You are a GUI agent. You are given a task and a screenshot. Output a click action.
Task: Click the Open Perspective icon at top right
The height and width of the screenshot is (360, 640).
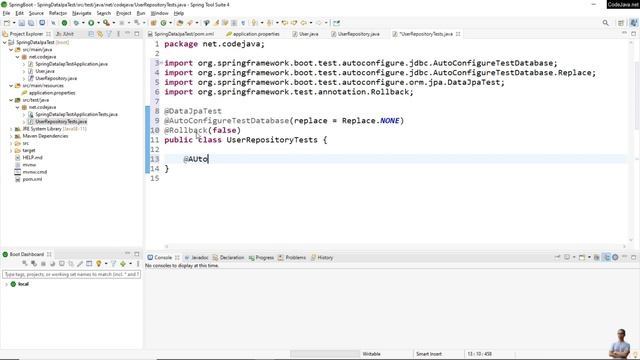click(x=621, y=23)
